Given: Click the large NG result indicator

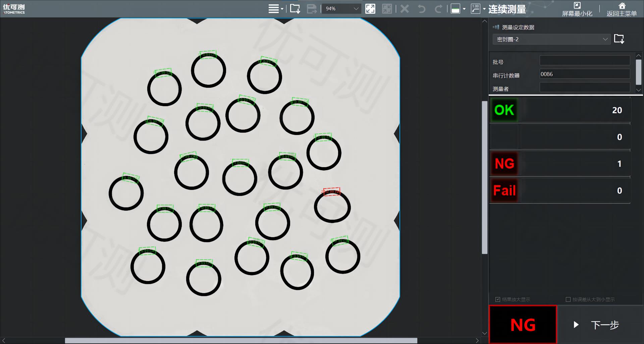Looking at the screenshot, I should 523,325.
